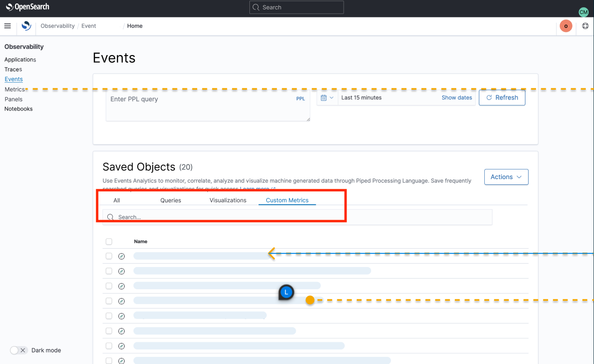Check the checkbox on the second saved object row
Image resolution: width=594 pixels, height=364 pixels.
109,271
